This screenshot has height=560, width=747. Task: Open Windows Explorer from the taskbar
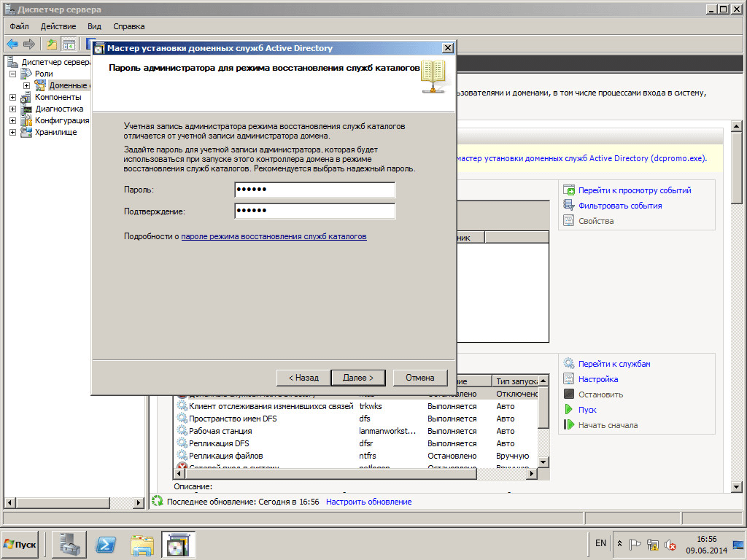coord(142,544)
